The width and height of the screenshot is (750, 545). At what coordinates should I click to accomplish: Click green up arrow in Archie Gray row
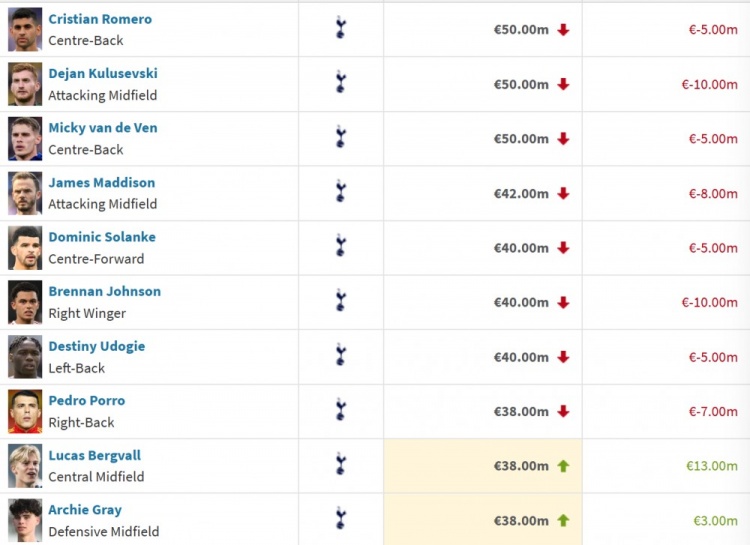pyautogui.click(x=563, y=520)
